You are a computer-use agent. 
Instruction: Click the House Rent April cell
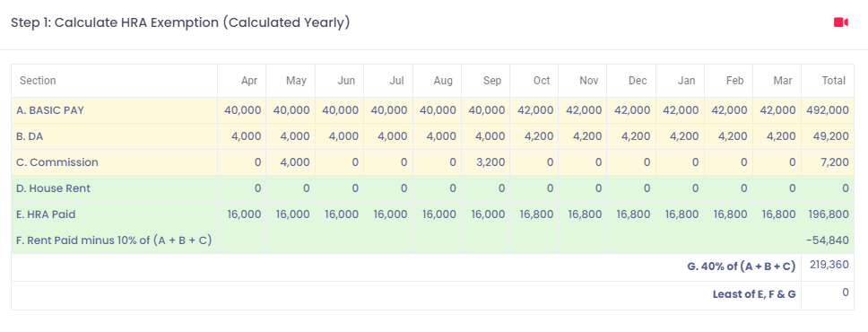(x=242, y=188)
